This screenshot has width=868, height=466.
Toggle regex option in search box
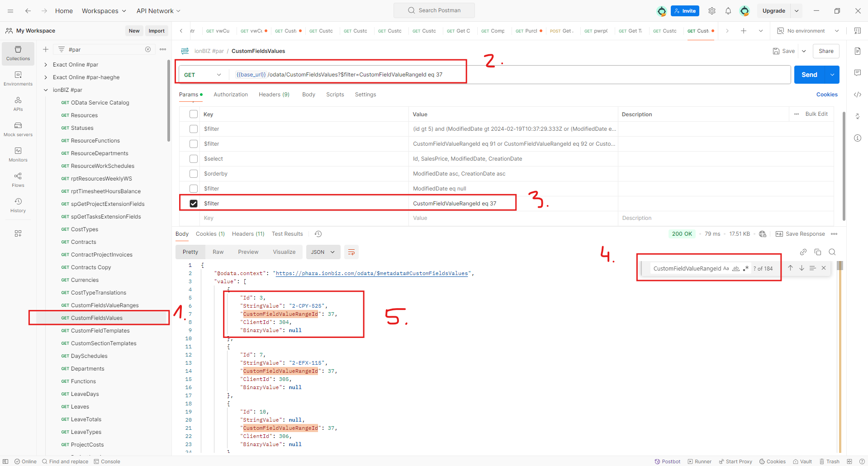(x=746, y=268)
